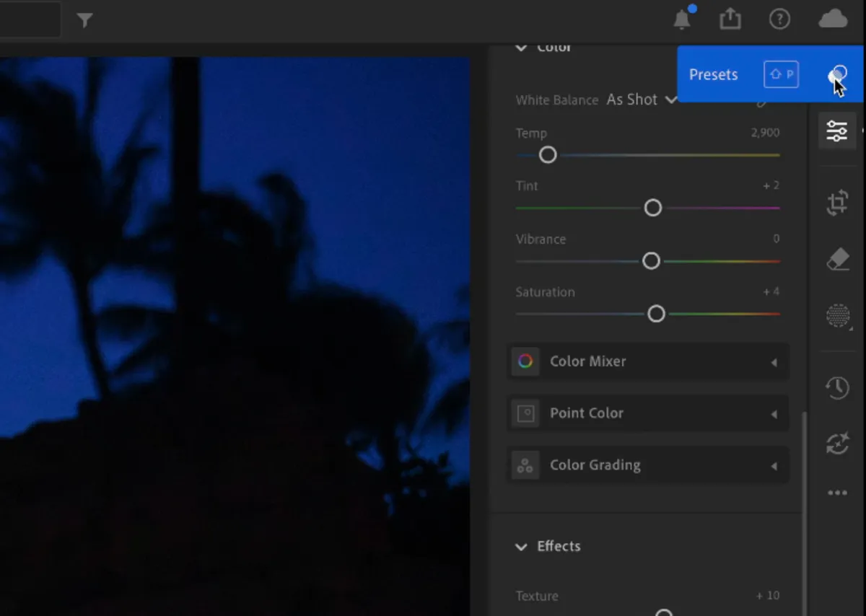
Task: Select the Edit adjustments panel icon
Action: point(837,131)
